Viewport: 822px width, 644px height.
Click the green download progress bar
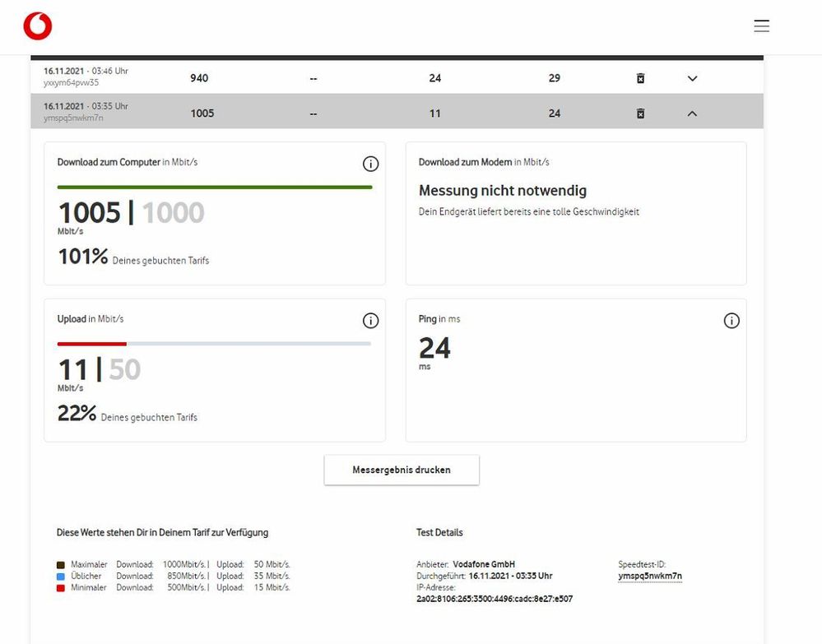coord(215,187)
